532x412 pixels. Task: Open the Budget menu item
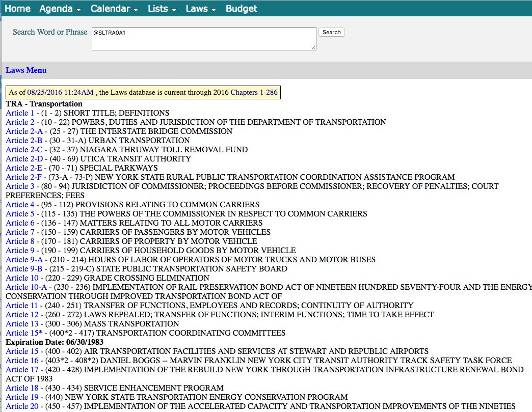coord(241,9)
